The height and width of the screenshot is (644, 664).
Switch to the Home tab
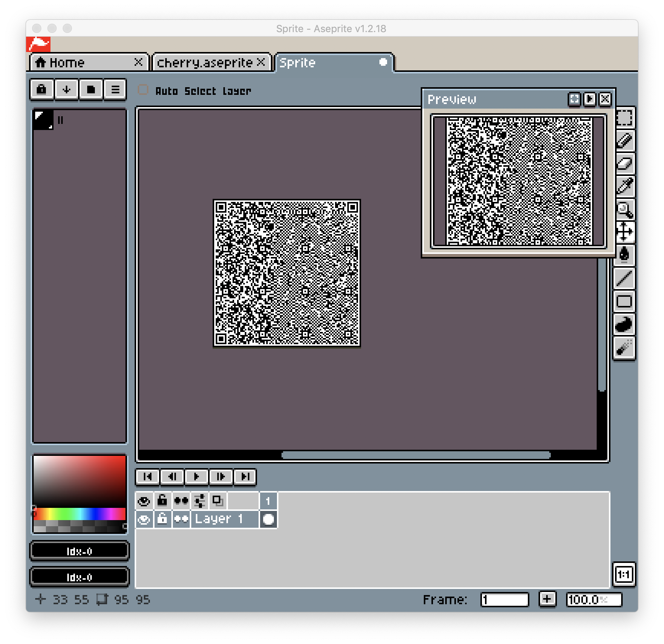click(x=89, y=62)
